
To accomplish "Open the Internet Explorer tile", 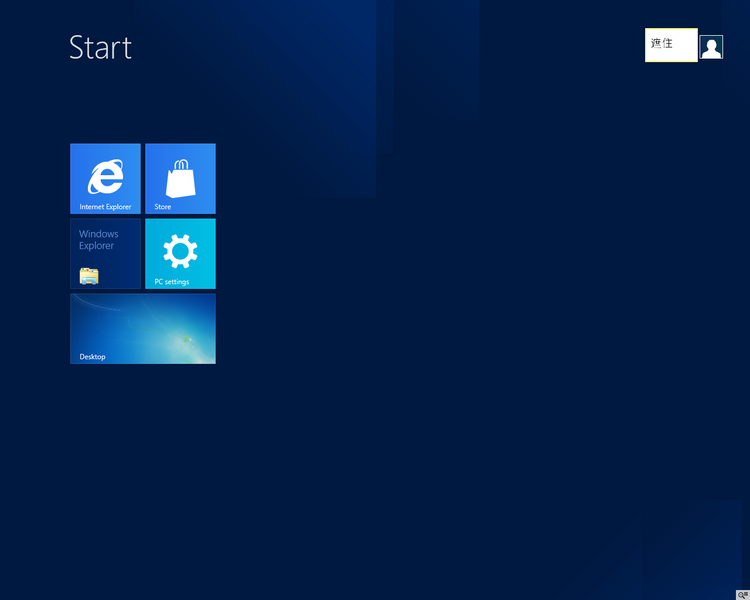I will pos(105,178).
